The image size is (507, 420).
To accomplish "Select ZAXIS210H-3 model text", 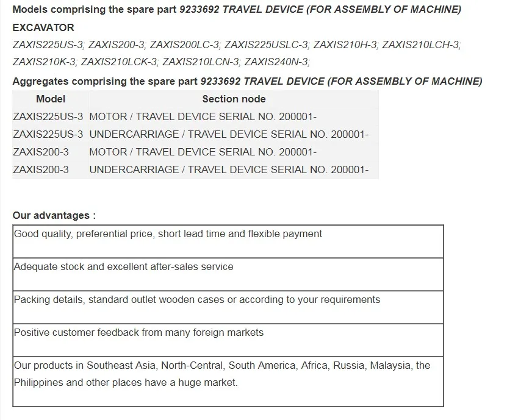I will [x=346, y=44].
